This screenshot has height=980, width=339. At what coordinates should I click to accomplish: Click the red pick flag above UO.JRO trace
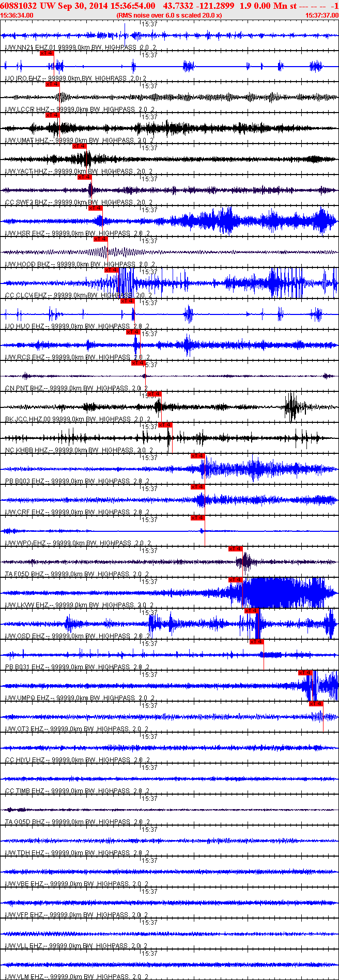coord(47,53)
